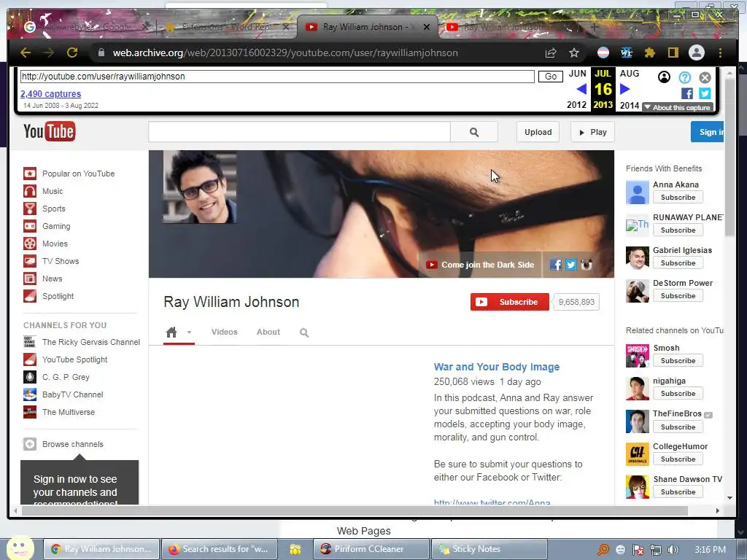Screen dimensions: 747x560
Task: Expand the About this capture dropdown
Action: (x=678, y=108)
